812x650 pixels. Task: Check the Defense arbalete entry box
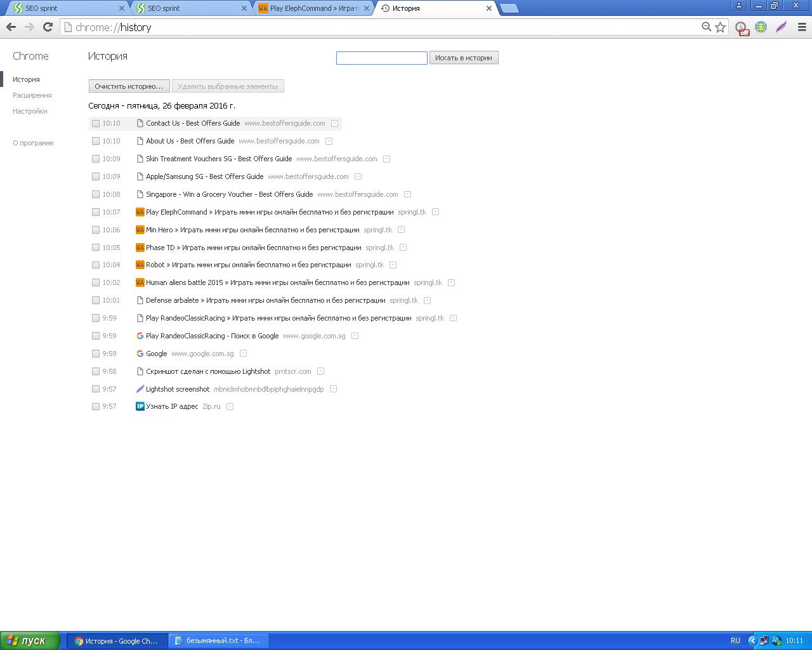(96, 300)
